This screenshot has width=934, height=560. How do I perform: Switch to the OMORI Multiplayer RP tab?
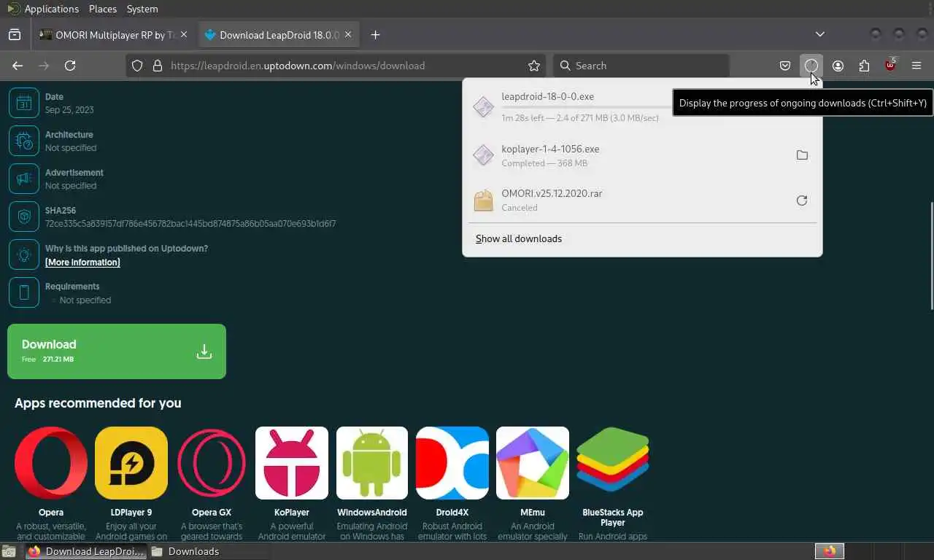coord(114,34)
